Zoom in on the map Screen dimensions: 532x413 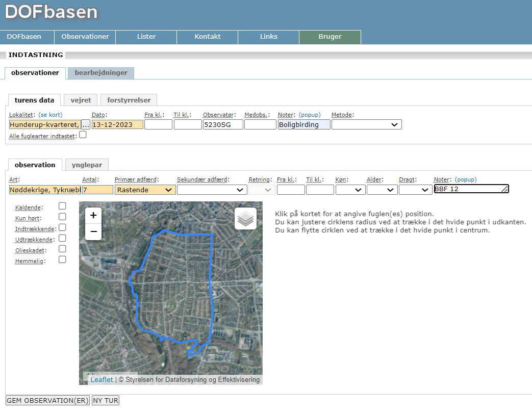click(x=93, y=215)
